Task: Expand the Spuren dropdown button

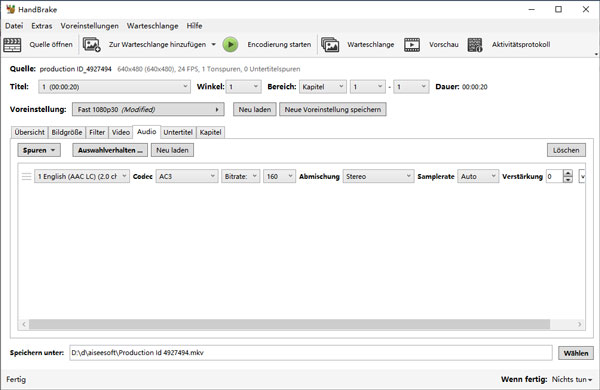Action: [x=39, y=150]
